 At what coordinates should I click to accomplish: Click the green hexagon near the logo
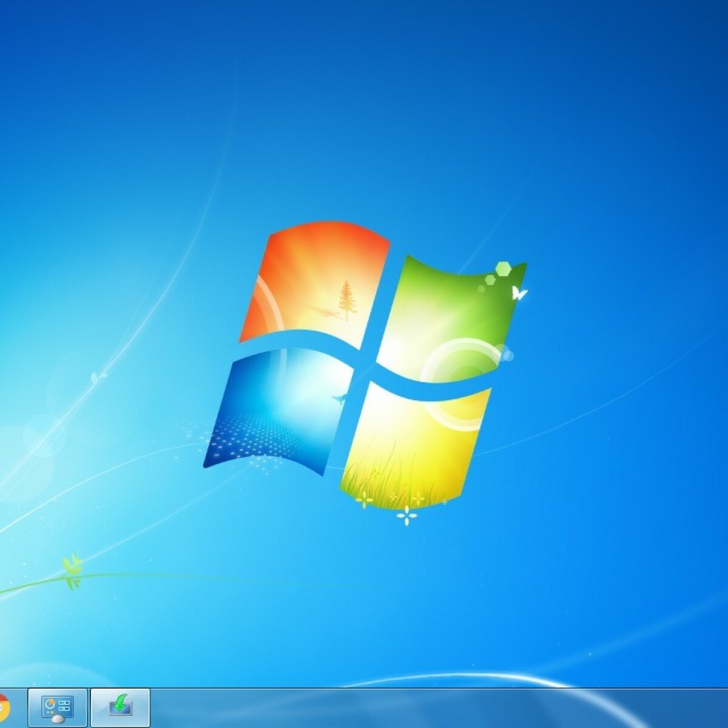pos(503,268)
